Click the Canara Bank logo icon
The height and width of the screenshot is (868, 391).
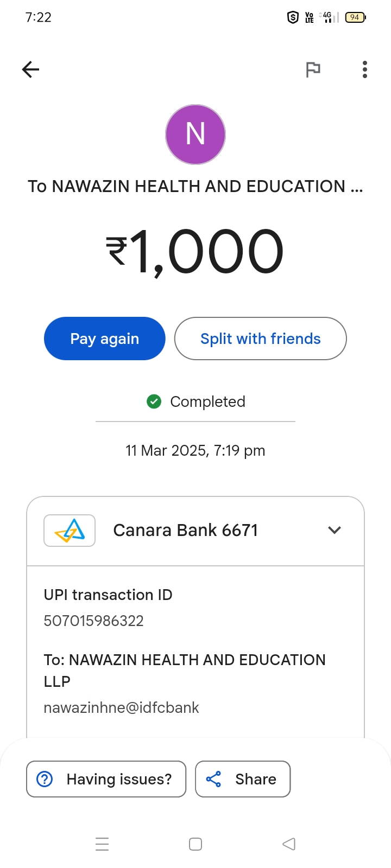70,531
